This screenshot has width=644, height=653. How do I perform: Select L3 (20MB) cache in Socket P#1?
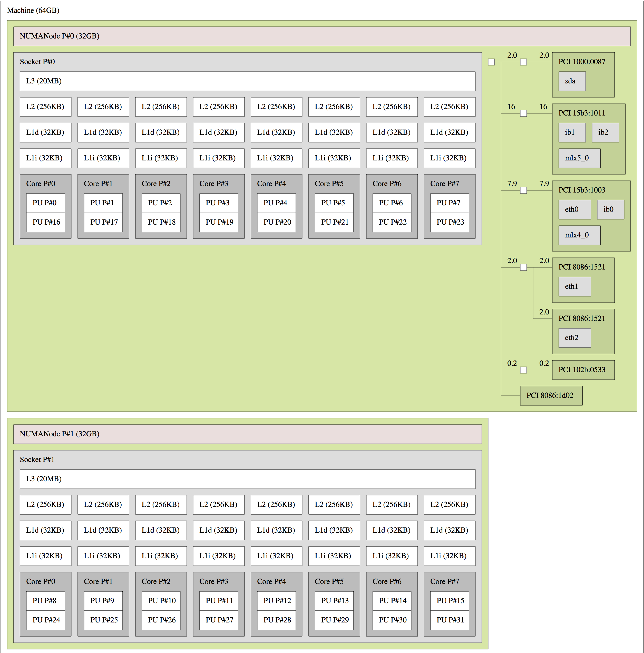tap(247, 479)
